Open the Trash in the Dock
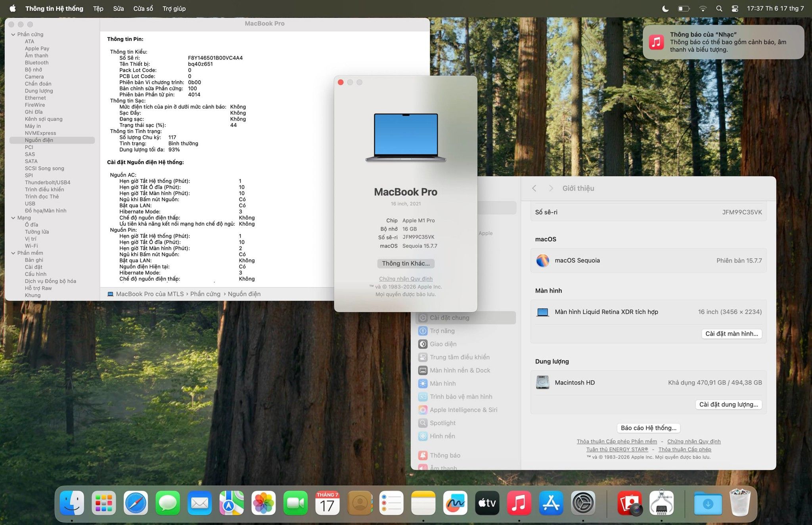812x525 pixels. click(x=740, y=503)
